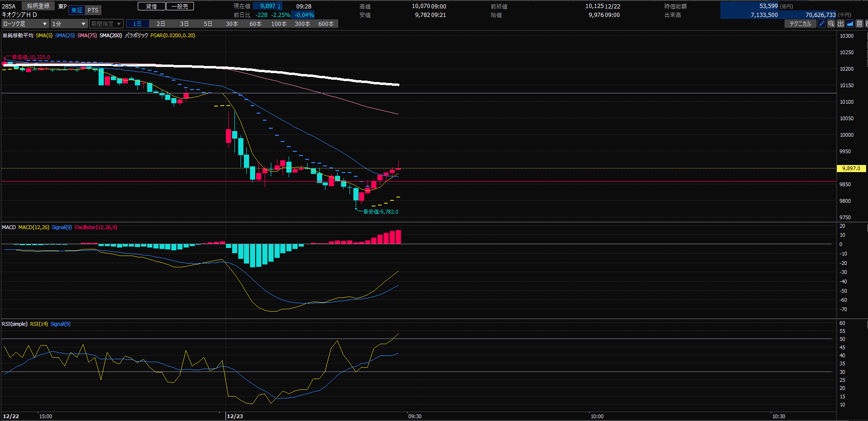Select the 100本 bar count tab
This screenshot has width=868, height=421.
tap(279, 24)
